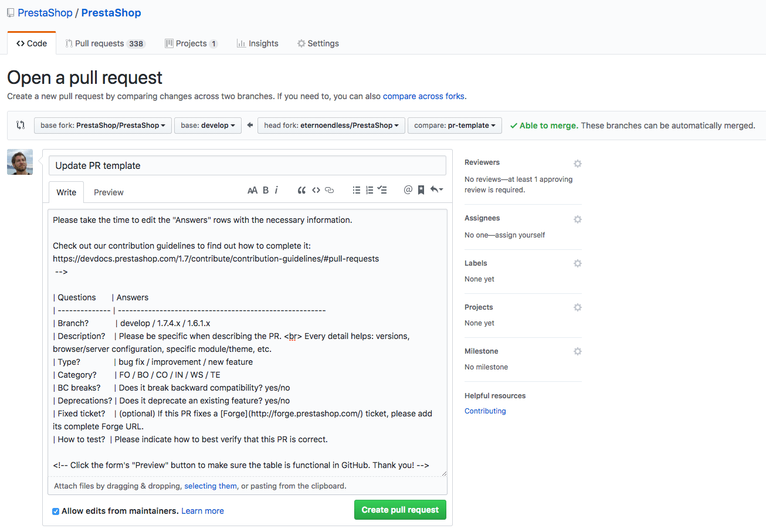Click the heading text size icon
Screen dimensions: 766x532
point(253,189)
